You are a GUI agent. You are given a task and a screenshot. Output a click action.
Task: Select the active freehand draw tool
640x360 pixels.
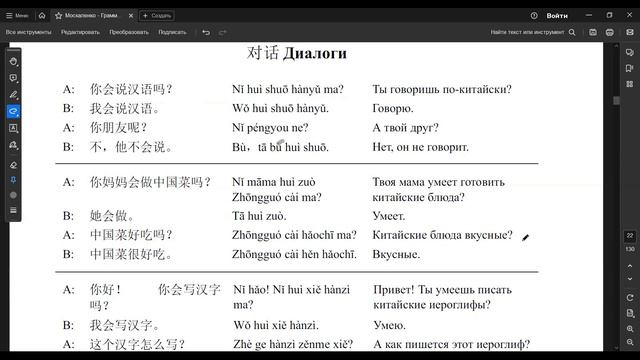coord(13,111)
